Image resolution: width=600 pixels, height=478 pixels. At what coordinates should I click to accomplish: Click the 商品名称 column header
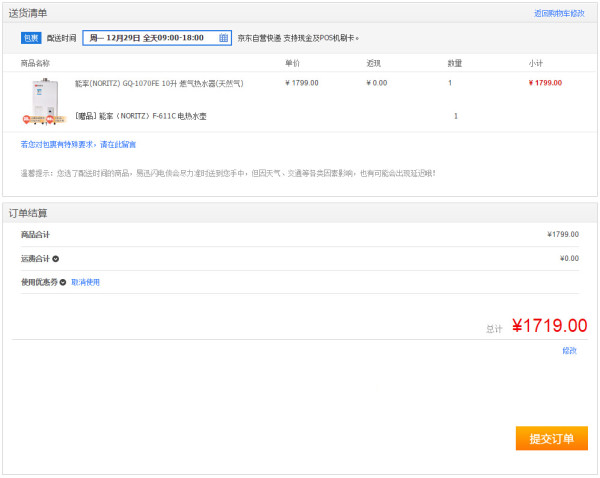(35, 63)
